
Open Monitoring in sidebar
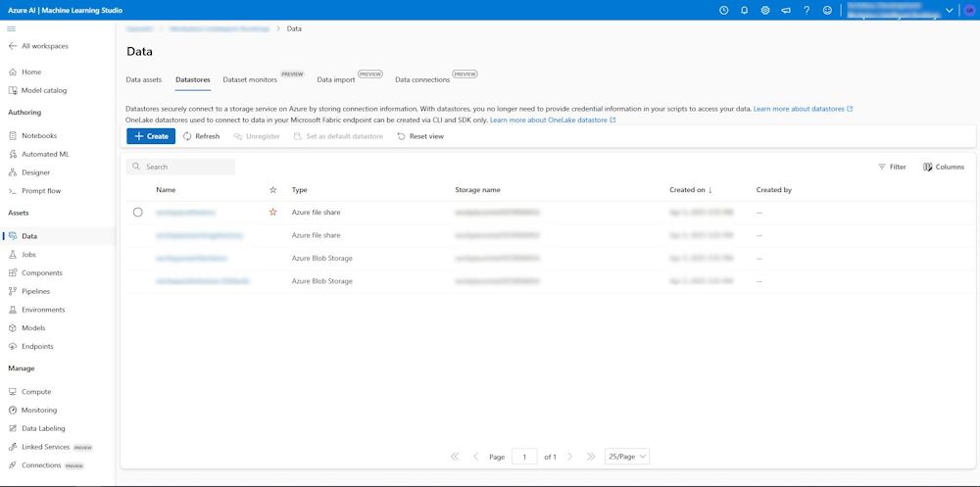click(x=33, y=411)
